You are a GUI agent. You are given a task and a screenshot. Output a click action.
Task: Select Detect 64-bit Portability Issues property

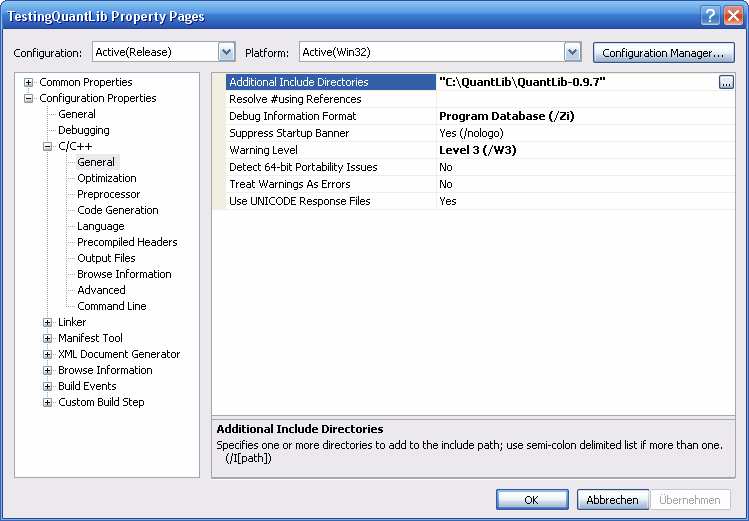[x=331, y=167]
